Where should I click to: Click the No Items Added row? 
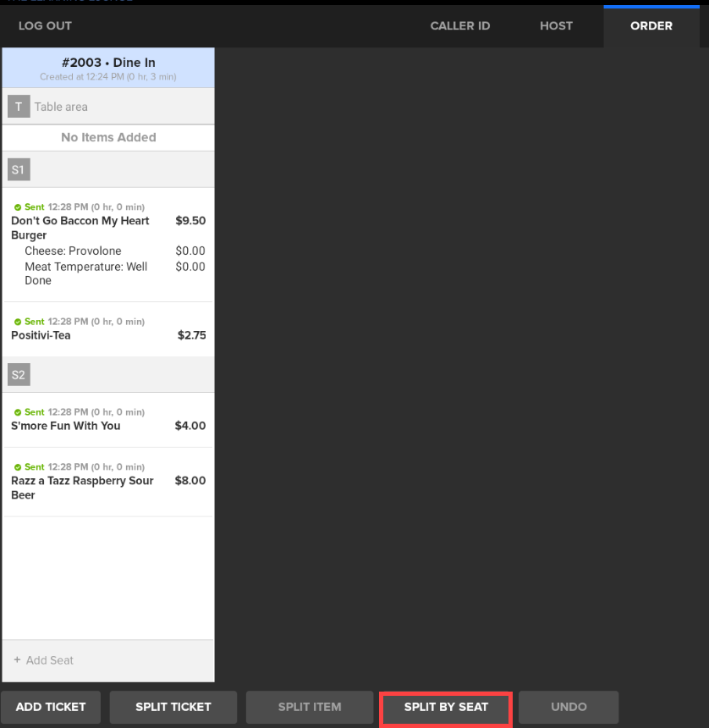point(108,137)
